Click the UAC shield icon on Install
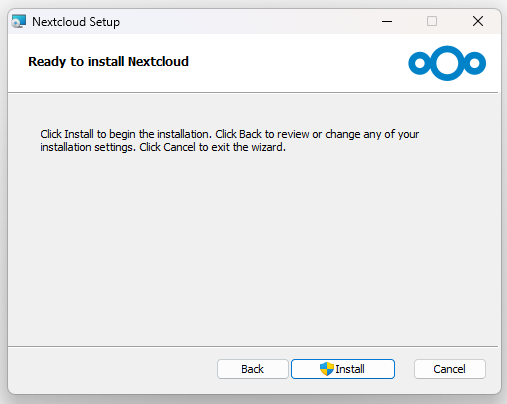The width and height of the screenshot is (507, 404). (327, 369)
